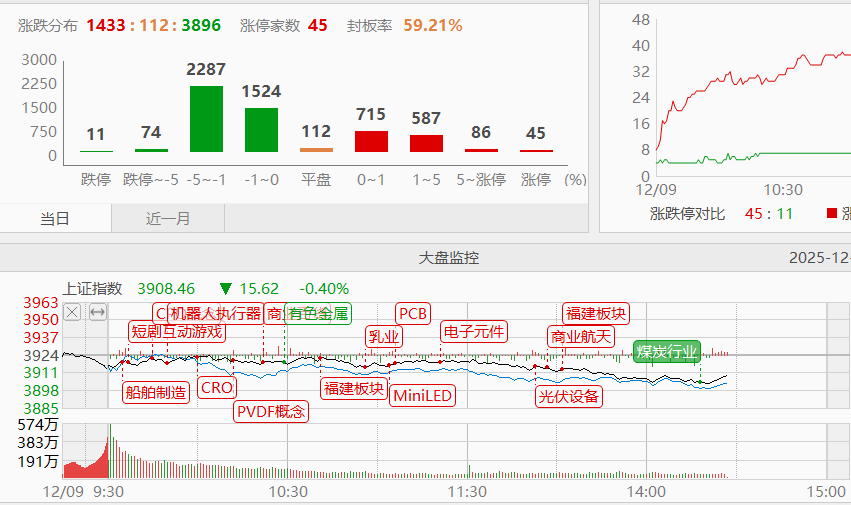
Task: Select the 短剧互动游戏 tag
Action: [x=176, y=332]
